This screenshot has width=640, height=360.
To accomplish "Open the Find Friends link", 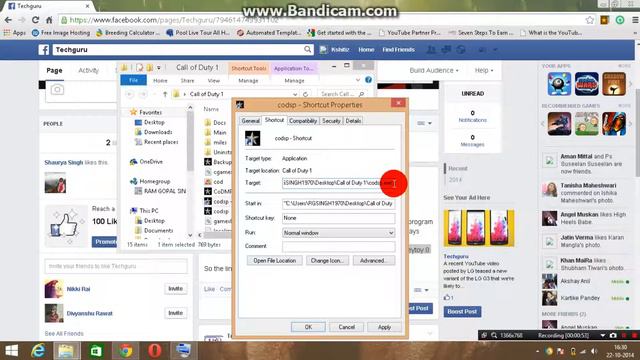I will tap(398, 50).
